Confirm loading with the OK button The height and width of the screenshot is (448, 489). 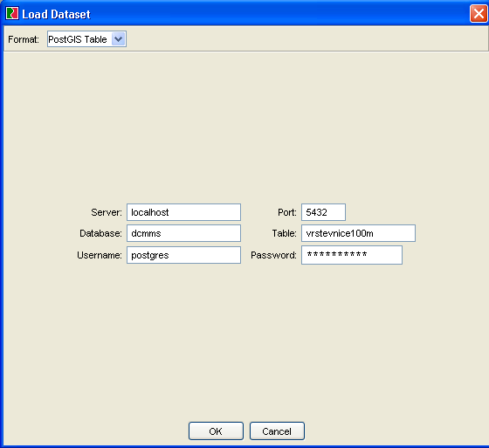[216, 431]
